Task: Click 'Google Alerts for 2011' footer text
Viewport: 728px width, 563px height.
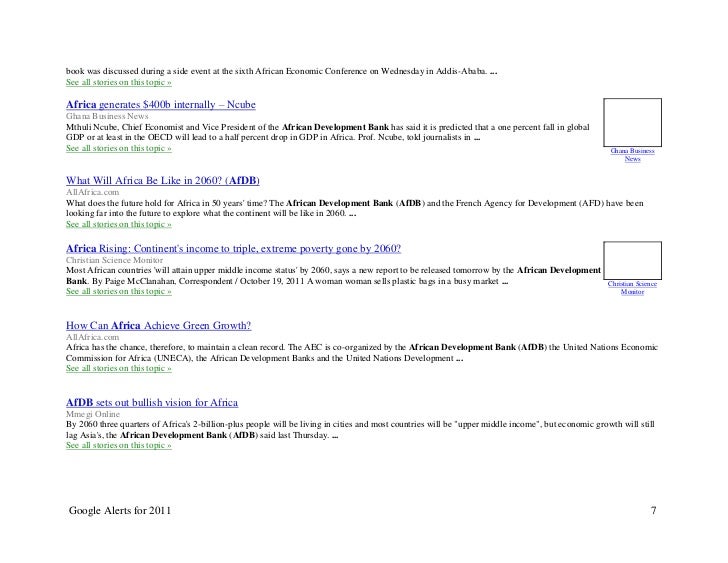Action: point(120,511)
